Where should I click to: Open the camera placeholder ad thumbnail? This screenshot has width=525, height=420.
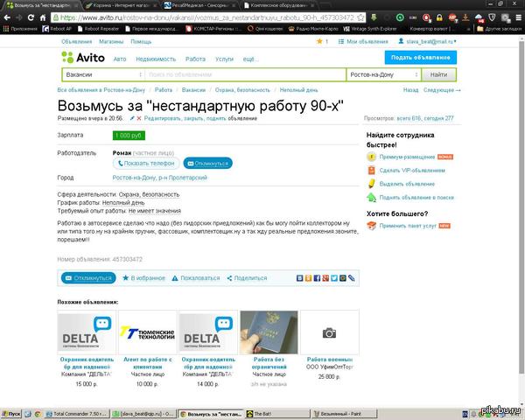[330, 332]
